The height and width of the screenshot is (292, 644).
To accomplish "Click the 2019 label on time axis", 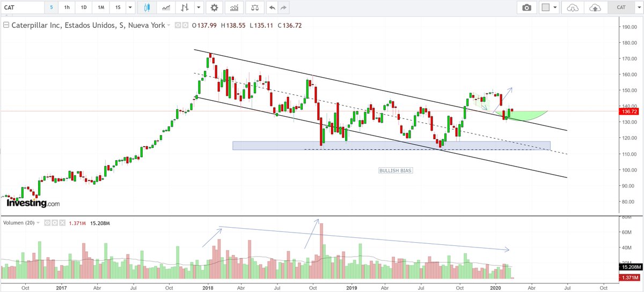I will (x=352, y=287).
